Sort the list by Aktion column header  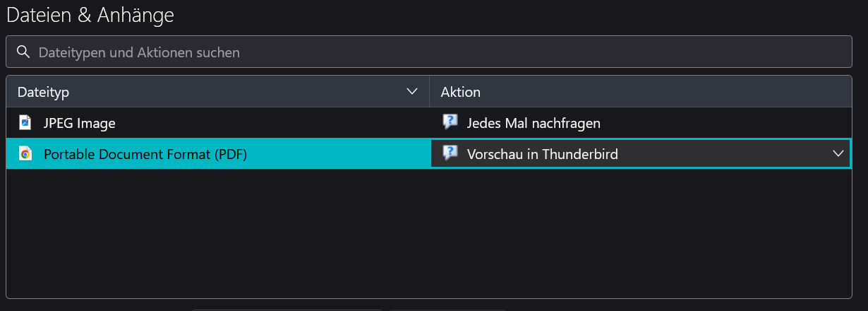pos(640,92)
